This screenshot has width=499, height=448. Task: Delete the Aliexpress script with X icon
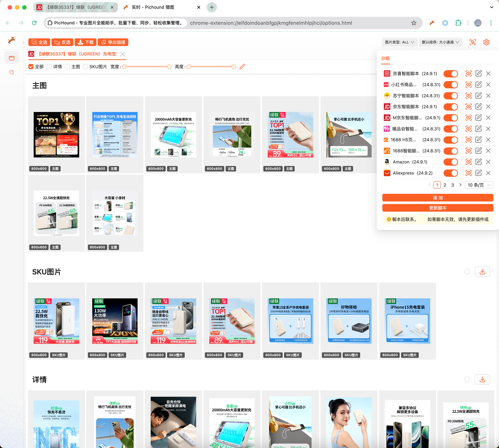point(488,173)
